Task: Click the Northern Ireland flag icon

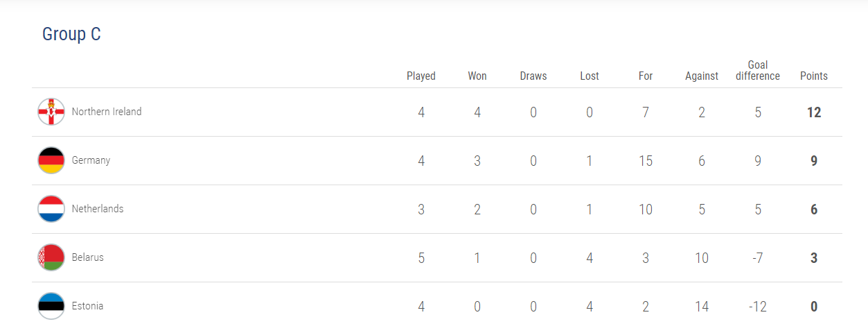Action: click(51, 112)
